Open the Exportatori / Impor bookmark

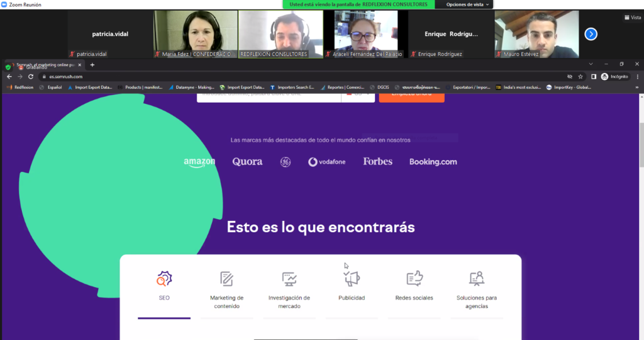point(468,87)
